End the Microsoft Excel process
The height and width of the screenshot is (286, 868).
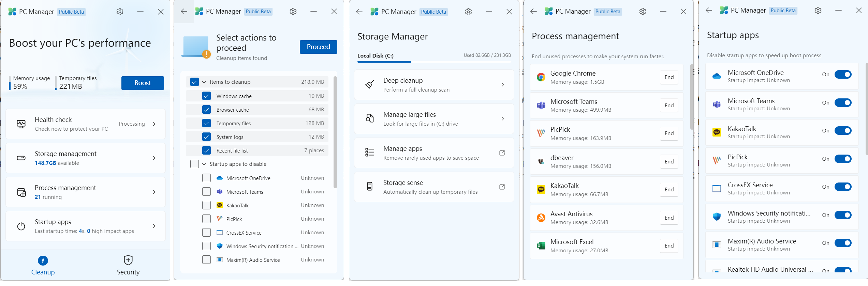coord(669,246)
